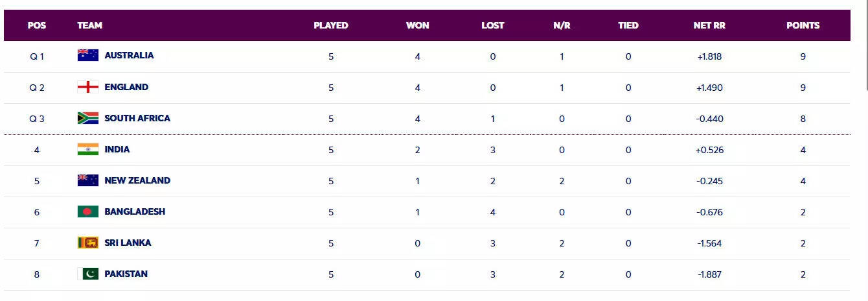868x301 pixels.
Task: Select the Q 1 position cell
Action: click(37, 56)
